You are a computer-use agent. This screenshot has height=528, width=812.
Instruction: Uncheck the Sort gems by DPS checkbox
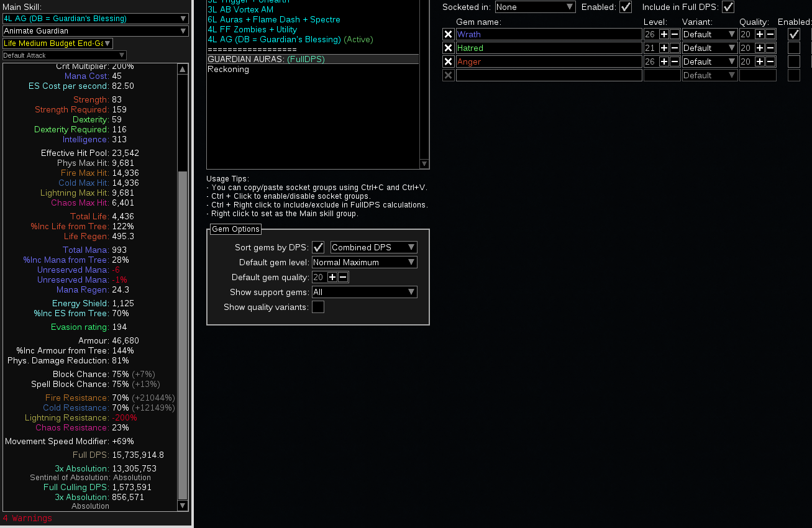(x=317, y=247)
